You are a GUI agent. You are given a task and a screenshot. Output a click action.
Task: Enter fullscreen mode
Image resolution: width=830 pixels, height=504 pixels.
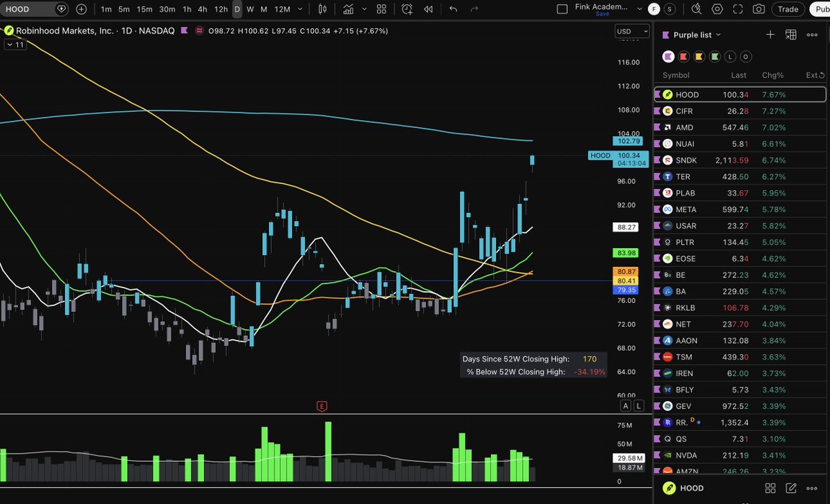738,9
